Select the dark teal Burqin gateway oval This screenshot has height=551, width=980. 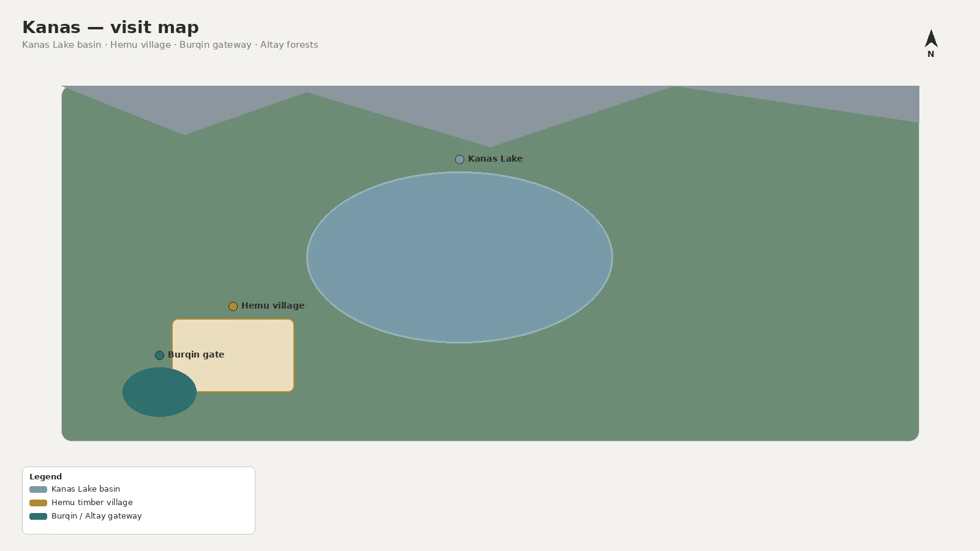159,392
